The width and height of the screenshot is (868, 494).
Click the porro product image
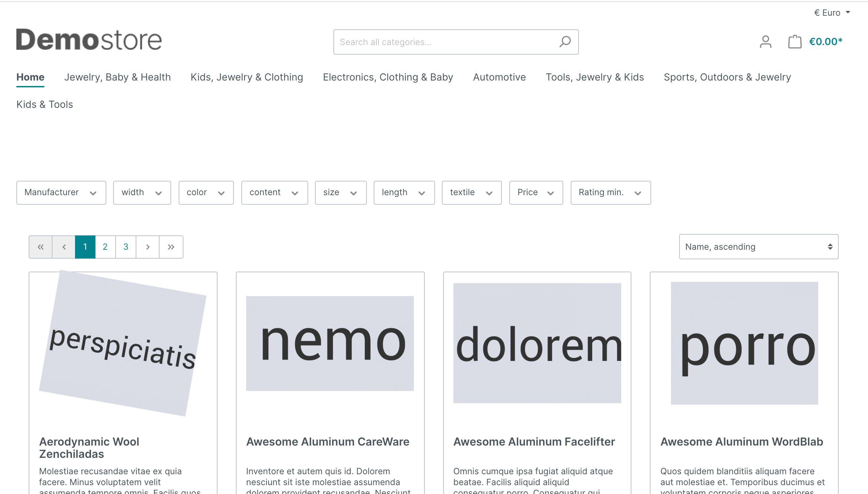point(744,343)
